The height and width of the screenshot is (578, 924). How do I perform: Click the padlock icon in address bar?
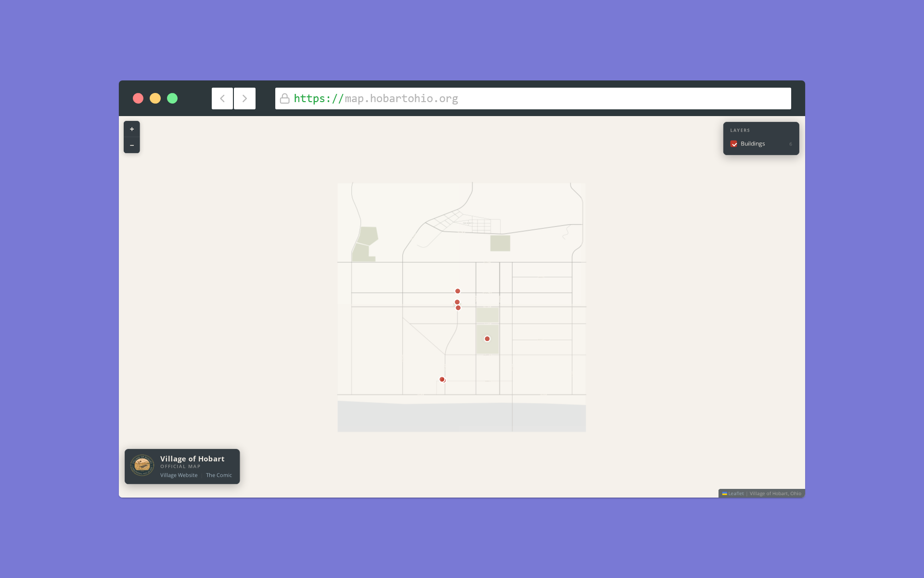[284, 98]
